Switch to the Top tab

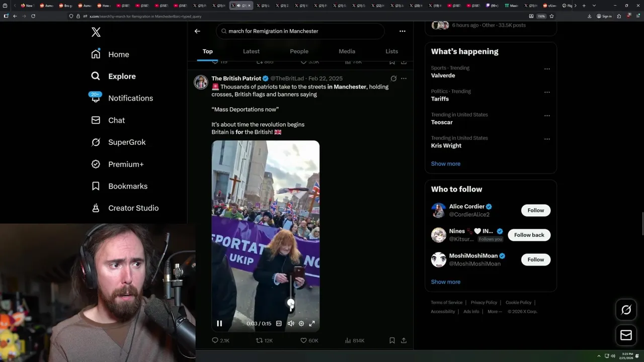click(x=208, y=51)
